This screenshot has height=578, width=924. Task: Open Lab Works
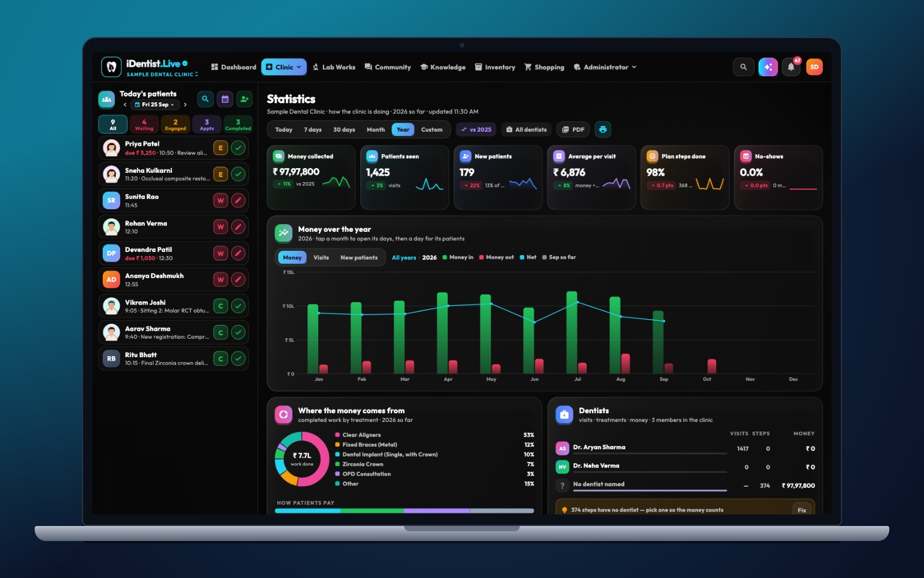click(x=334, y=67)
